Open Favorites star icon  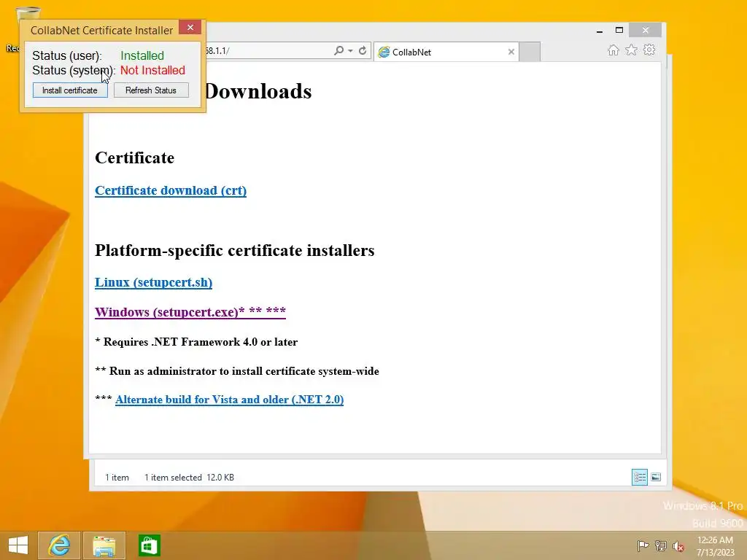631,50
